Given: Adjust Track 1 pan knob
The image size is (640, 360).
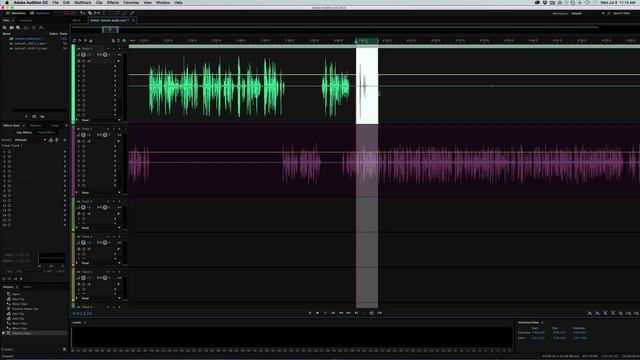Looking at the screenshot, I should click(105, 55).
